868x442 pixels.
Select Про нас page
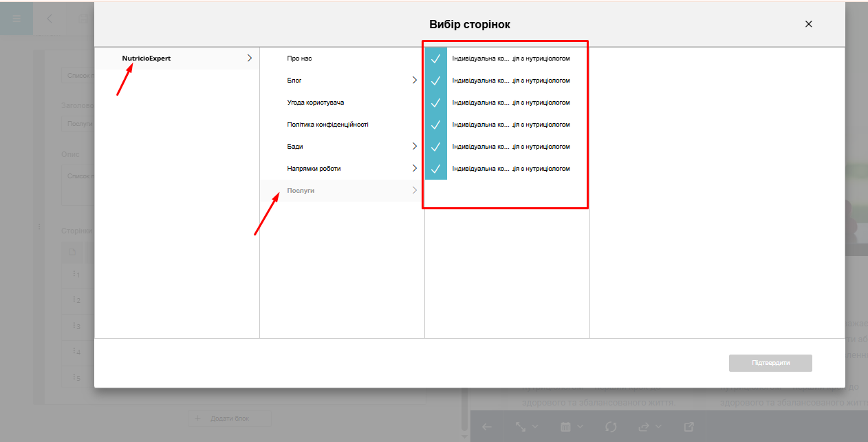[x=304, y=59]
